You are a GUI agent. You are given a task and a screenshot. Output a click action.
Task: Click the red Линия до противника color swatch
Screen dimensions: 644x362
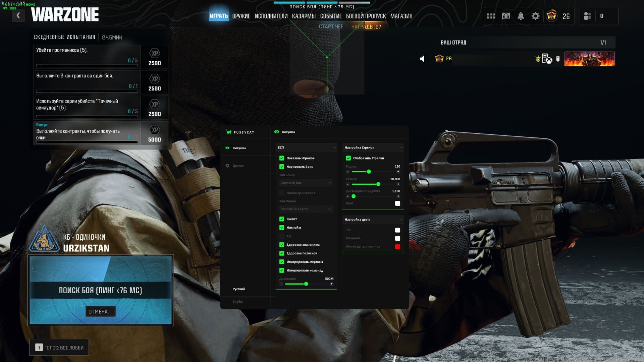pos(397,247)
